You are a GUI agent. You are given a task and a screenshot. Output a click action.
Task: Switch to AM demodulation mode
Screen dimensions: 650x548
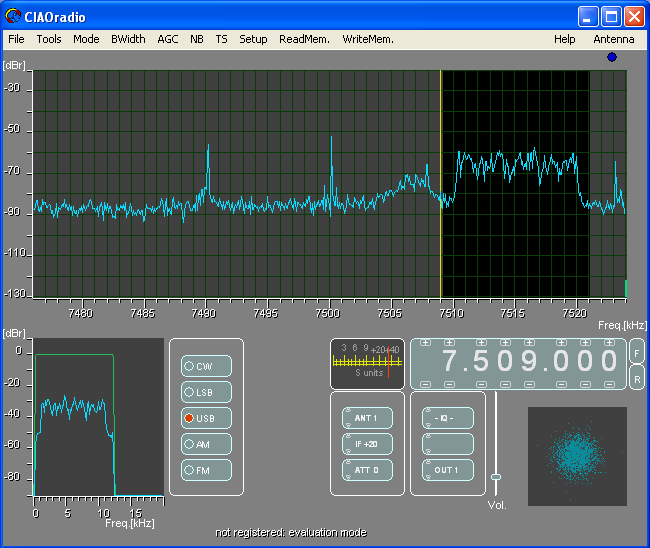[x=206, y=444]
